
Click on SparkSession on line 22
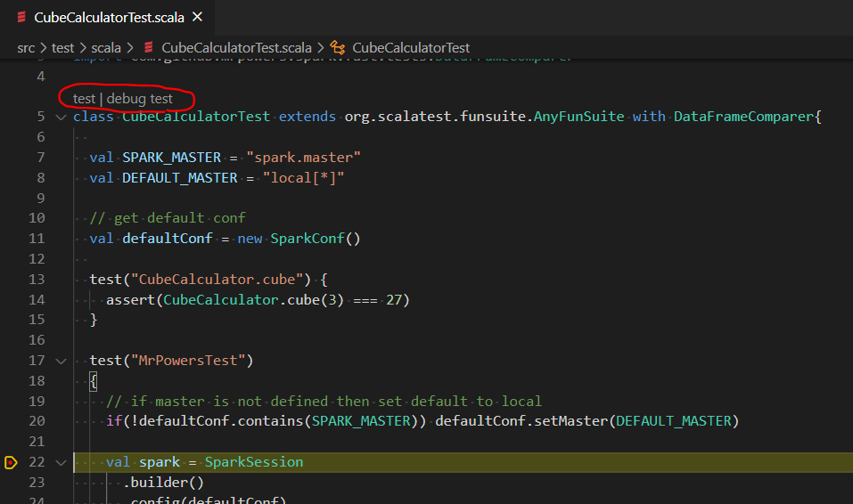pos(254,462)
